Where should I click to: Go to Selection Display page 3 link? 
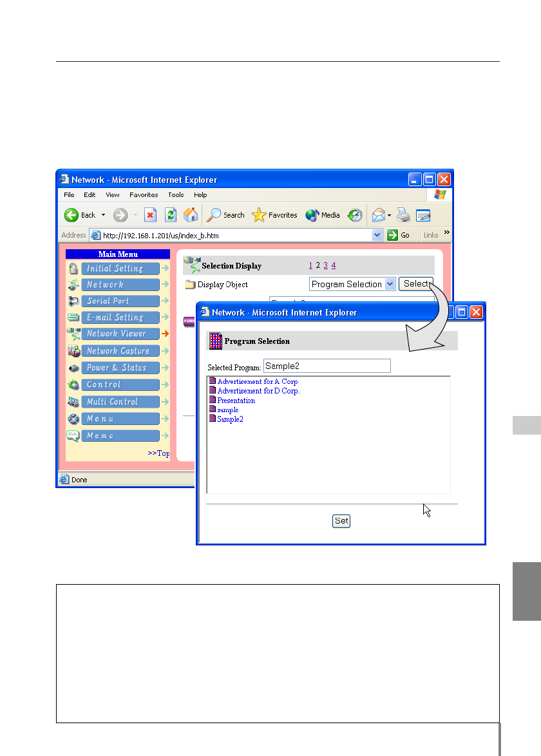[326, 266]
